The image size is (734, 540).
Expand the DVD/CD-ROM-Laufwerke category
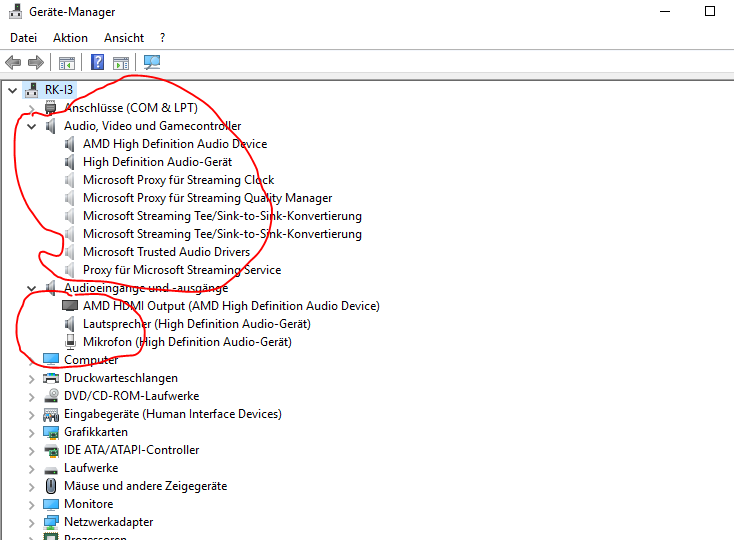pos(31,397)
